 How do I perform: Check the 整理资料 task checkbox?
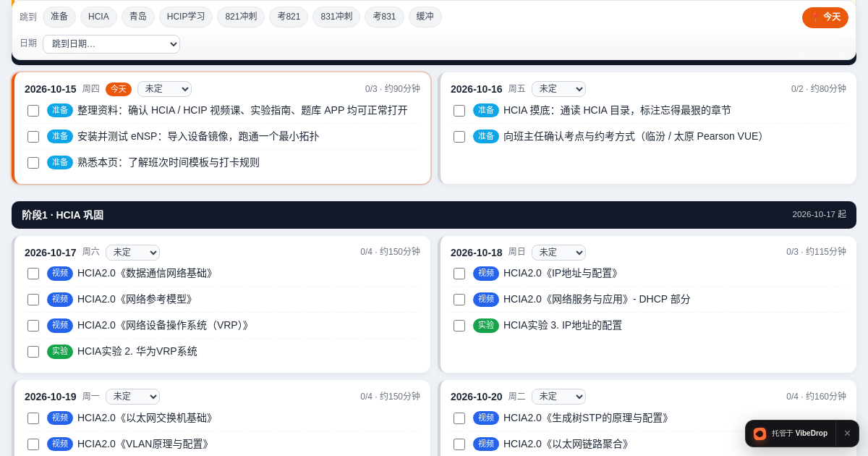(x=33, y=111)
